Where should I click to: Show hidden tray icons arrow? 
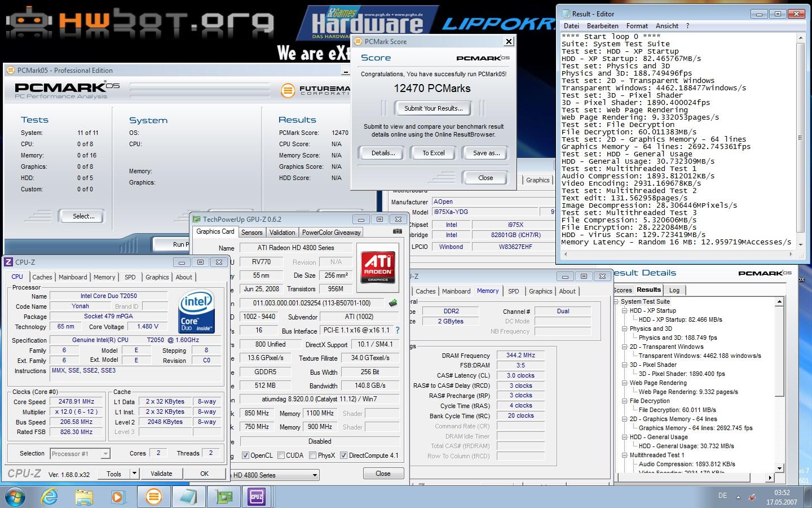tap(739, 497)
